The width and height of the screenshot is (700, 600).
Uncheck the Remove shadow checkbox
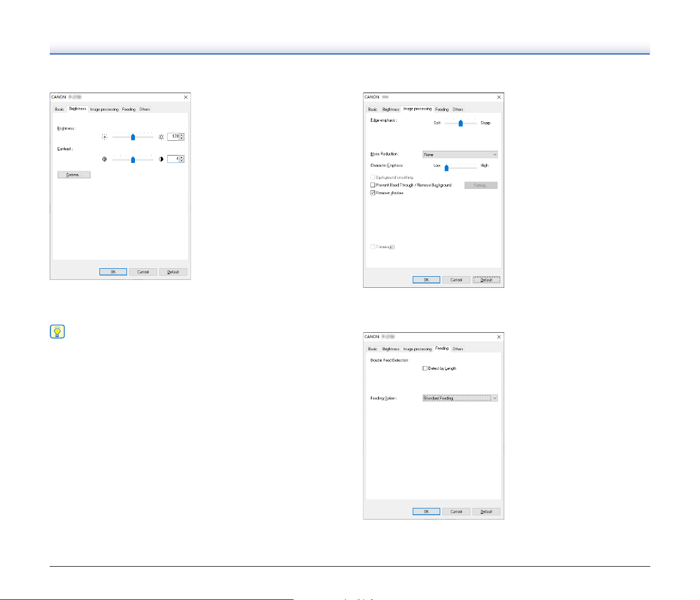373,193
